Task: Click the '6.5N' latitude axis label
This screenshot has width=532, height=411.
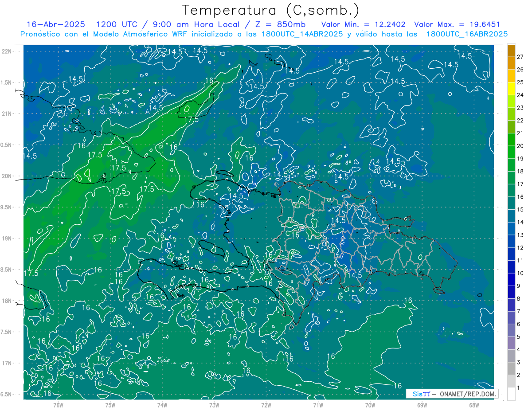Action: tap(7, 394)
